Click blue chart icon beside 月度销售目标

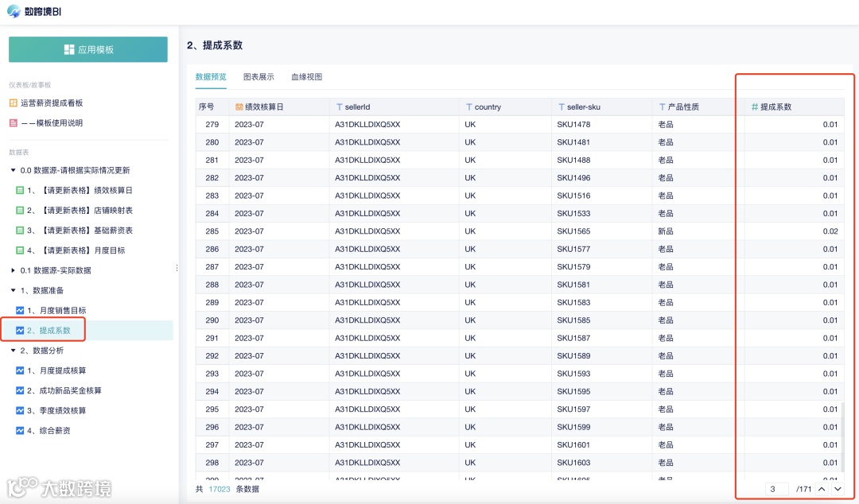[x=20, y=310]
